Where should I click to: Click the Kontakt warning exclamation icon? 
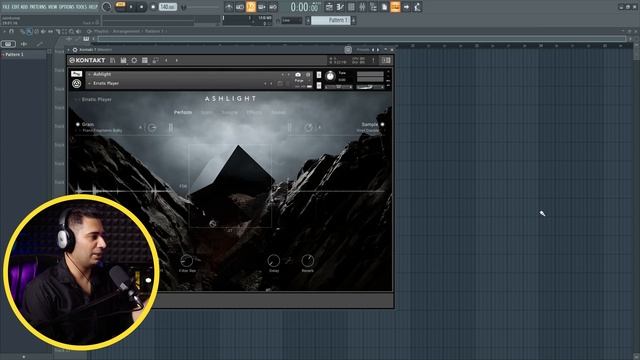coord(373,60)
